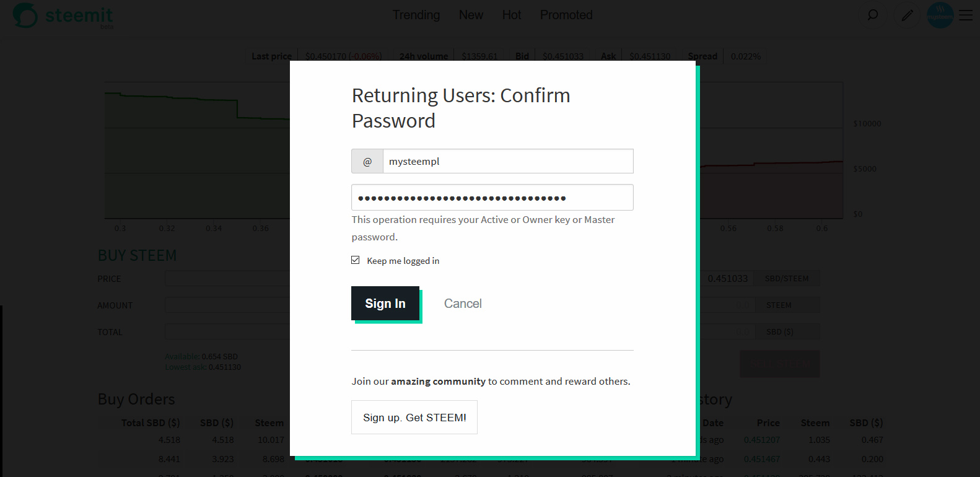Click Sign up. Get STEEM! button
The image size is (980, 477).
[x=414, y=417]
